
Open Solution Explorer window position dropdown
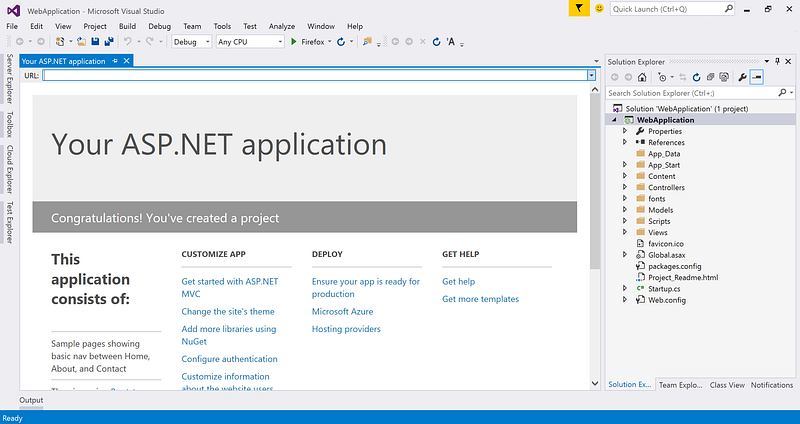click(x=767, y=61)
